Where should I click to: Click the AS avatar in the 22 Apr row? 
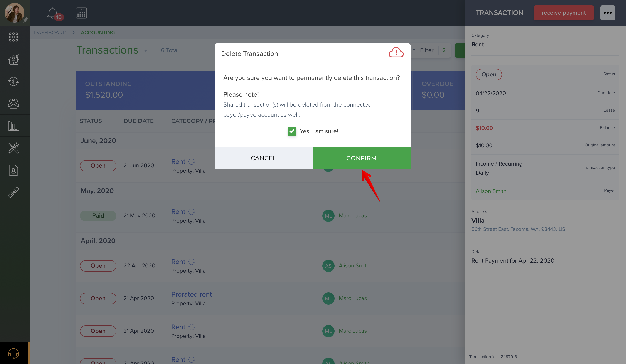click(x=328, y=266)
